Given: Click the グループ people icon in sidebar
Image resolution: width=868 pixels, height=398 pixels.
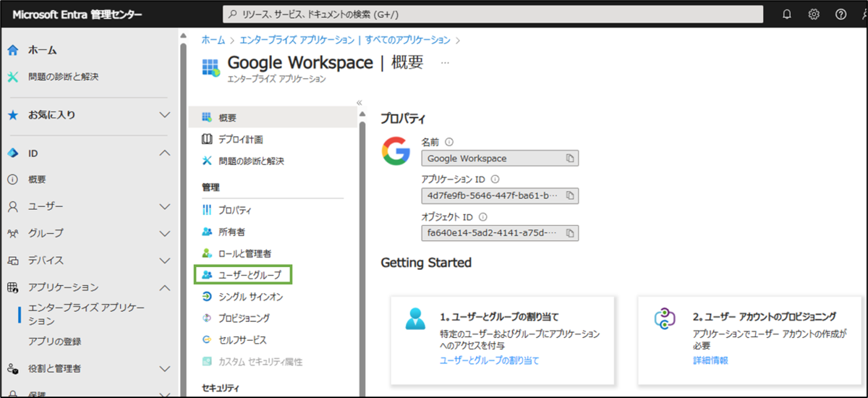Looking at the screenshot, I should 13,234.
